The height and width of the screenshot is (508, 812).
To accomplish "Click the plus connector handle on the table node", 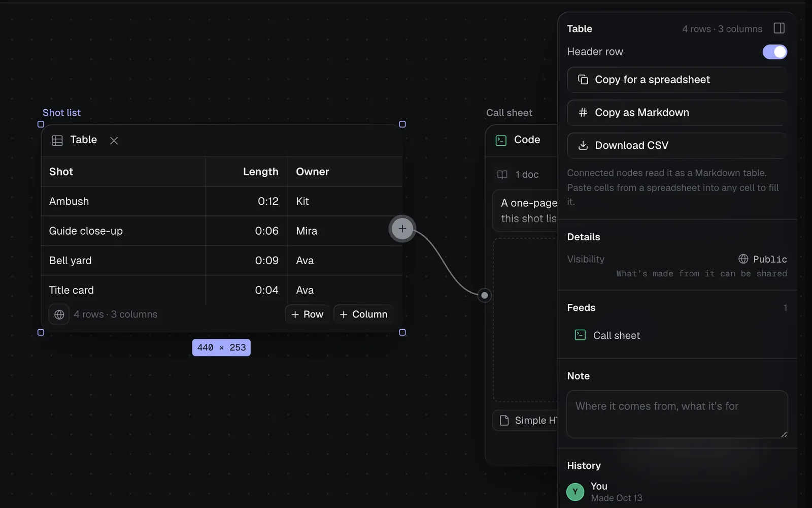I will pos(402,229).
